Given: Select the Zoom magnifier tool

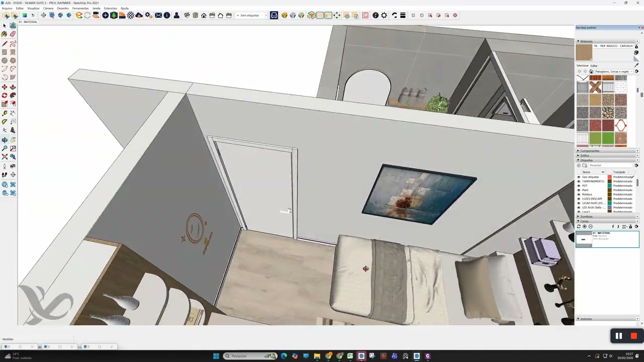Looking at the screenshot, I should tap(5, 148).
